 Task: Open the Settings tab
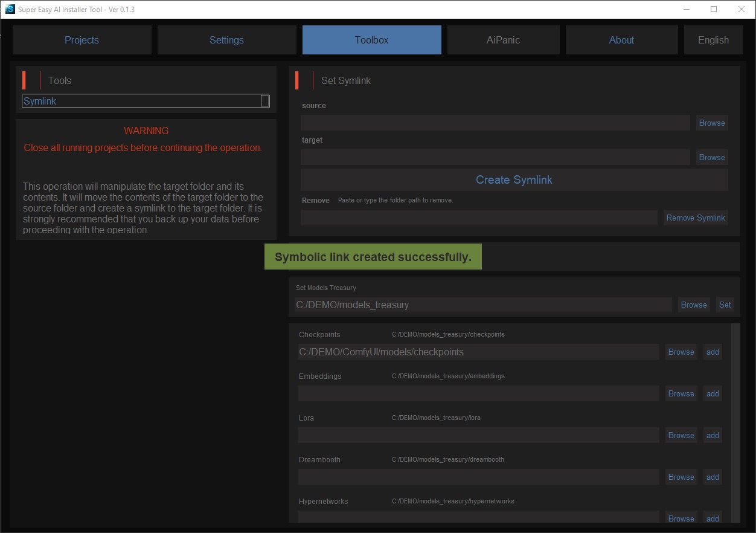pos(226,40)
